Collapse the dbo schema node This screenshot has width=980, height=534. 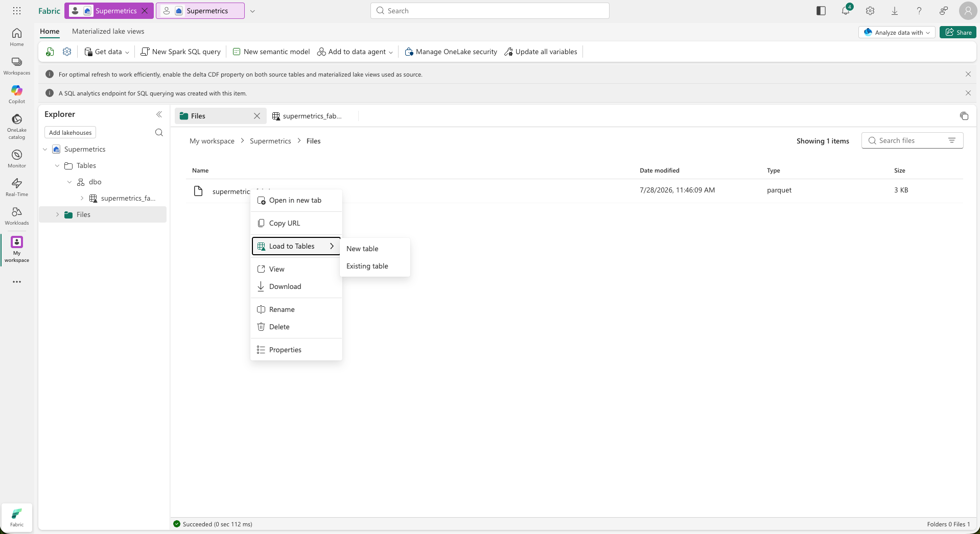point(69,182)
